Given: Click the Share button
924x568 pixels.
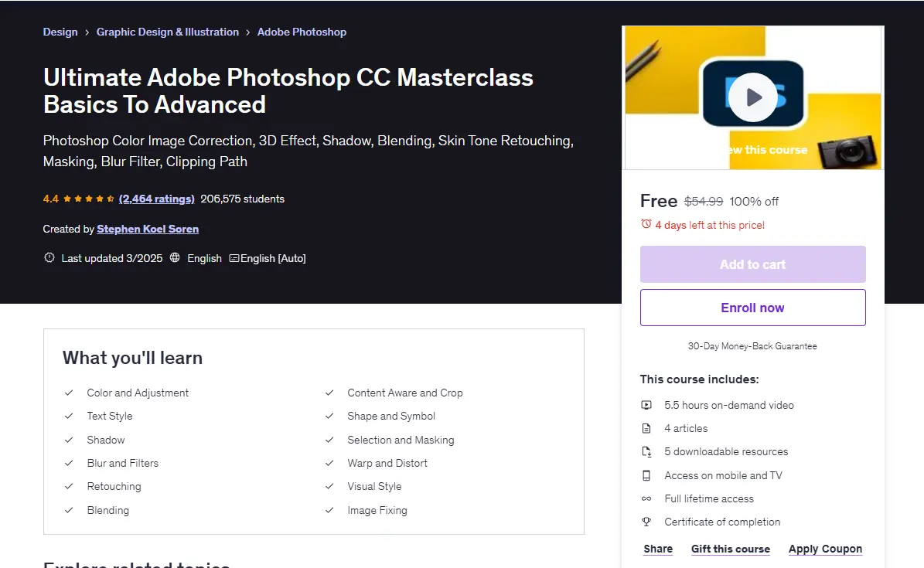Looking at the screenshot, I should [x=658, y=549].
